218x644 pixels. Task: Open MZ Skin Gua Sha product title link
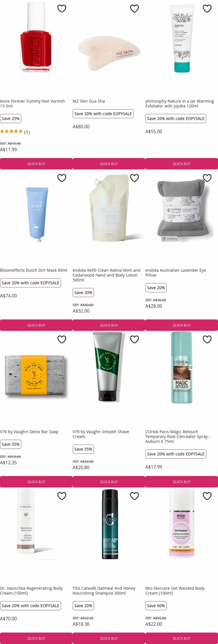[88, 101]
